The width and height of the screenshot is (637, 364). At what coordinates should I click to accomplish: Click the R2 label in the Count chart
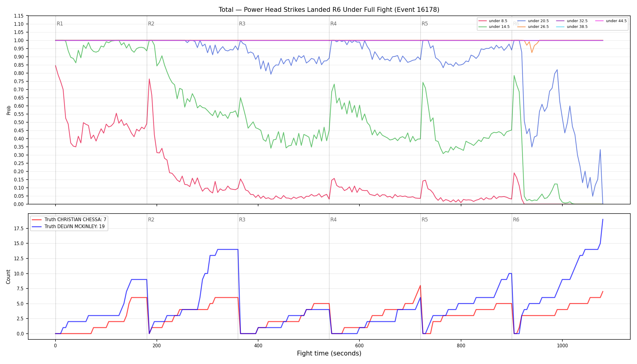click(x=151, y=220)
